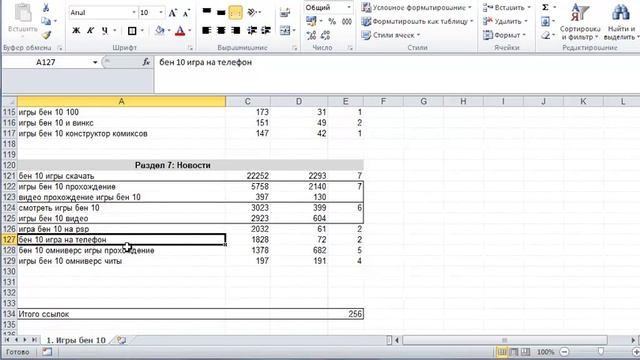Click the macro record icon in status bar
Viewport: 640px width, 360px height.
tap(47, 351)
